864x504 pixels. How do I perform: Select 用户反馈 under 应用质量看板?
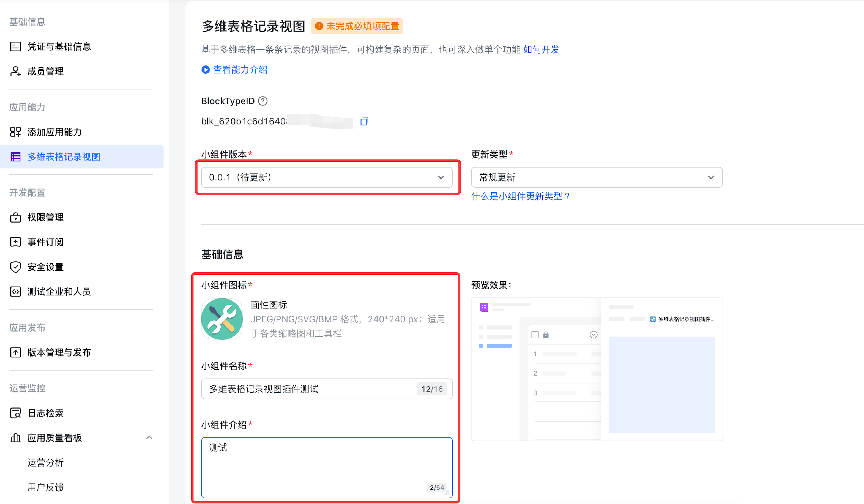45,487
